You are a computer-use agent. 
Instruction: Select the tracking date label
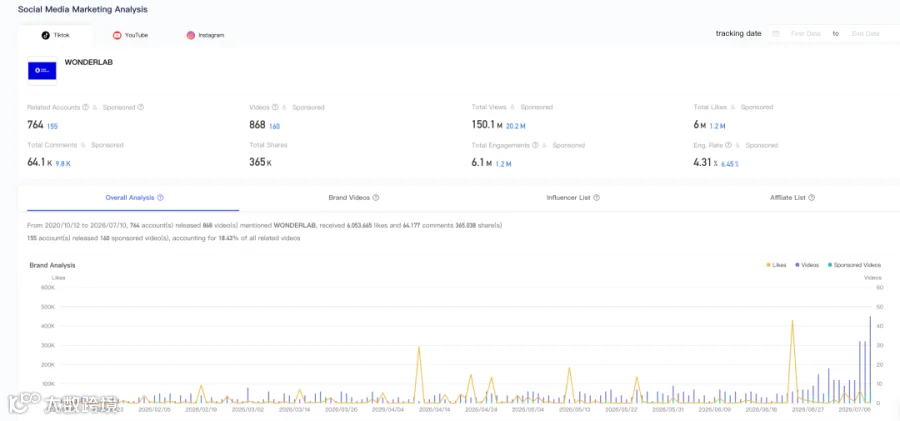pyautogui.click(x=738, y=34)
